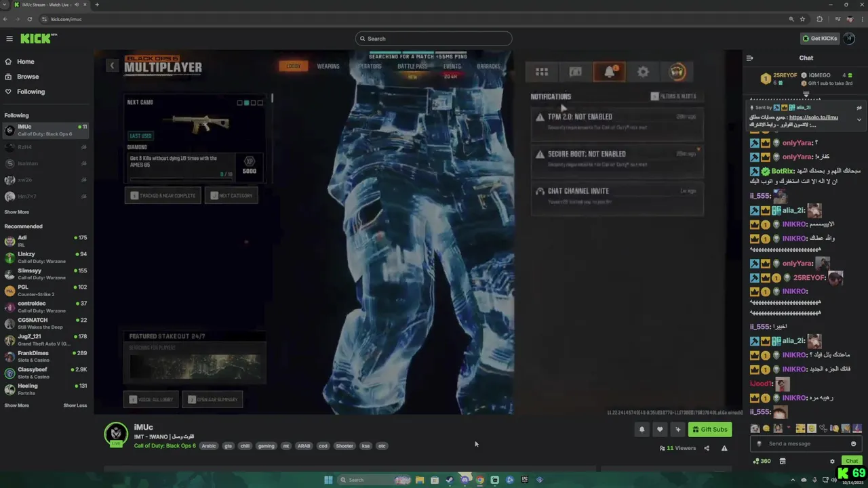Screen dimensions: 868x488
Task: Open recommended channel Classybeef
Action: tap(45, 373)
